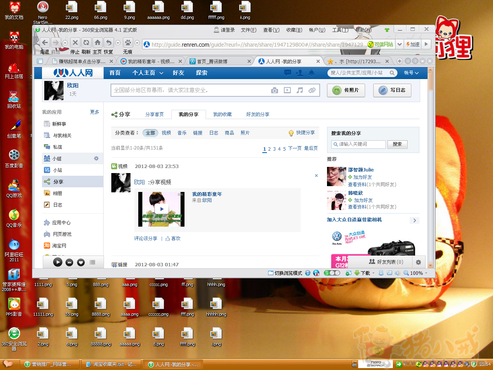493x370 pixels.
Task: Select the 视频 category filter
Action: click(x=166, y=133)
